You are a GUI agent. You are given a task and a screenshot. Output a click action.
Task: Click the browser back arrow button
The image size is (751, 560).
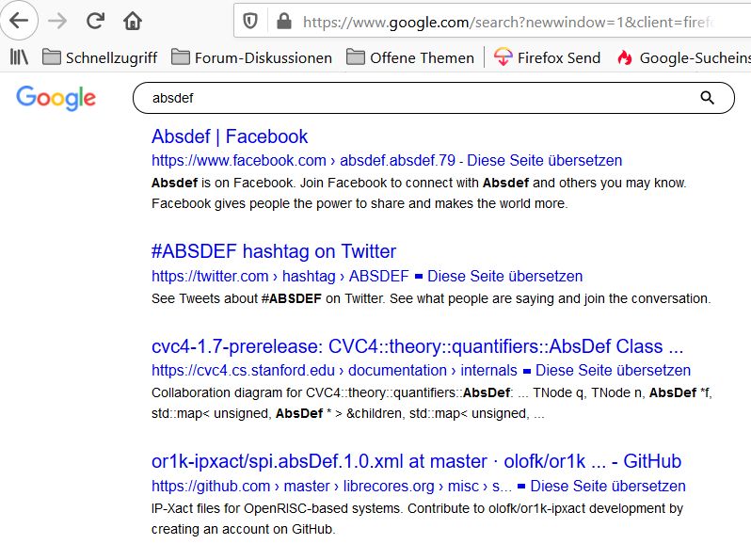[19, 20]
